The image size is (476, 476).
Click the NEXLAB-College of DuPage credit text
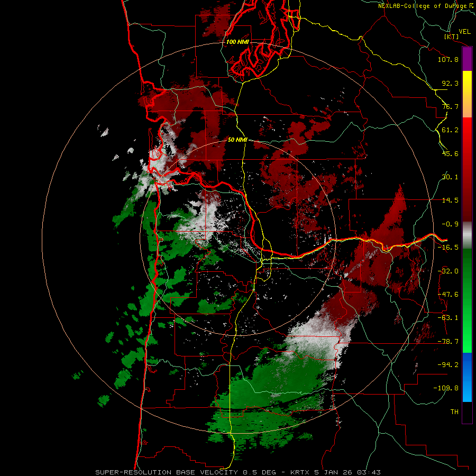427,6
